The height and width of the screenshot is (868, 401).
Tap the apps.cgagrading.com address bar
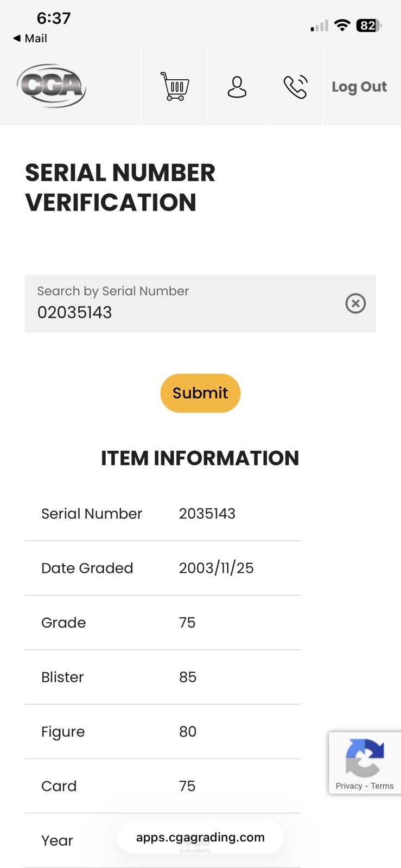[200, 837]
